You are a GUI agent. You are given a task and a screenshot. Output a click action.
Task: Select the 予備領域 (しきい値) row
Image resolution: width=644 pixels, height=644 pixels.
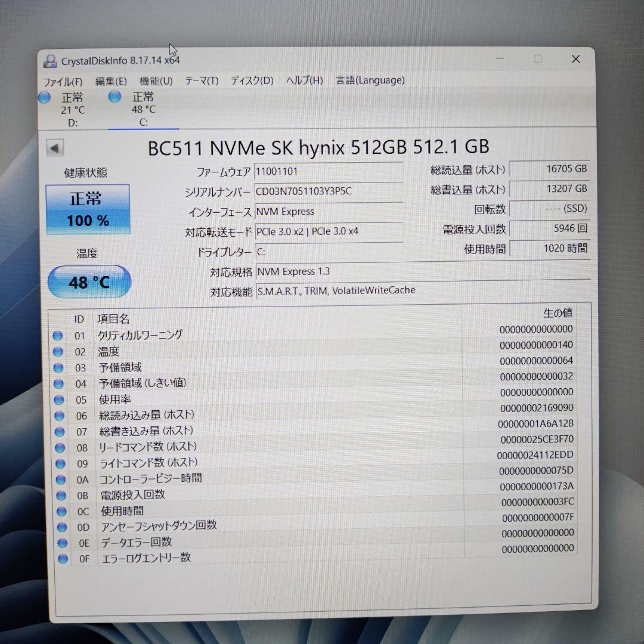[314, 380]
